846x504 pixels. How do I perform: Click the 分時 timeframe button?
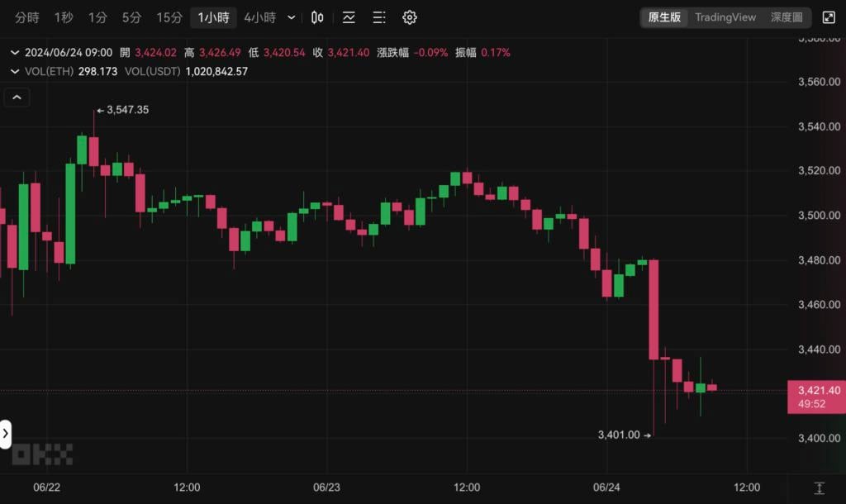(27, 17)
